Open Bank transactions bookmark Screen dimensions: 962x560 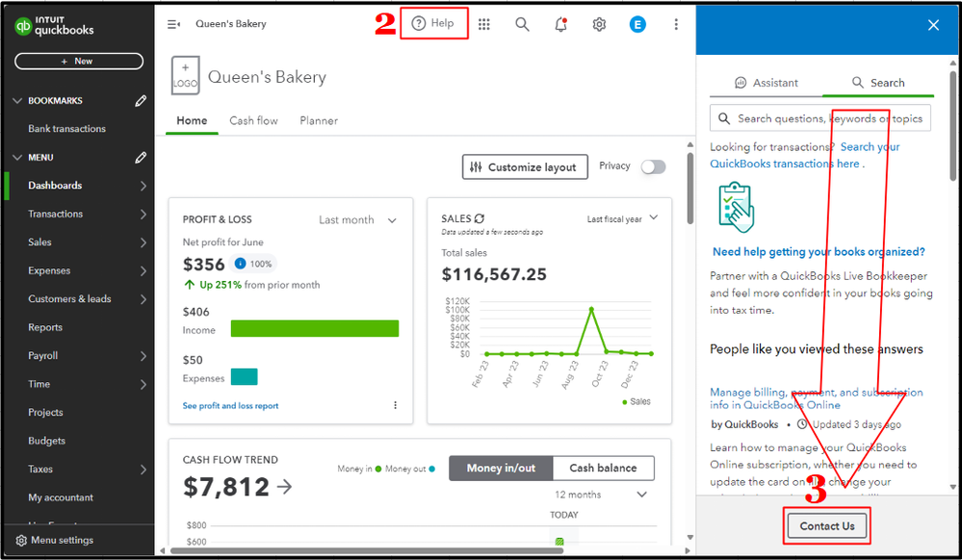pyautogui.click(x=66, y=129)
